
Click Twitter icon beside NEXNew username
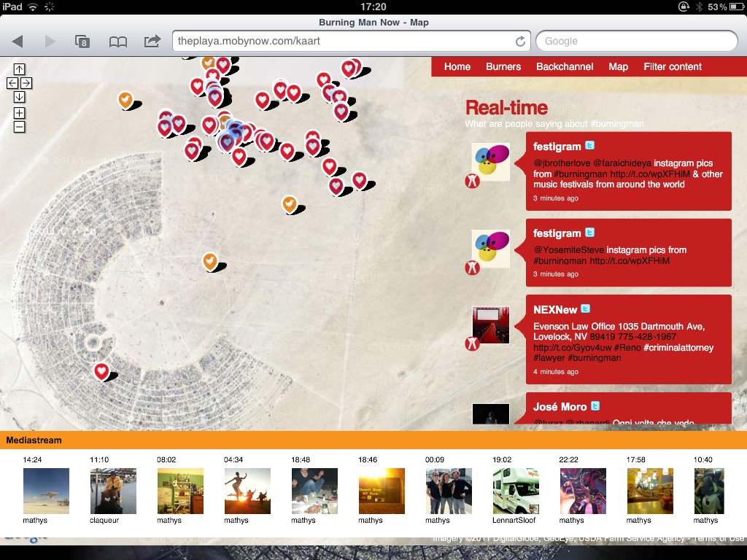point(585,309)
